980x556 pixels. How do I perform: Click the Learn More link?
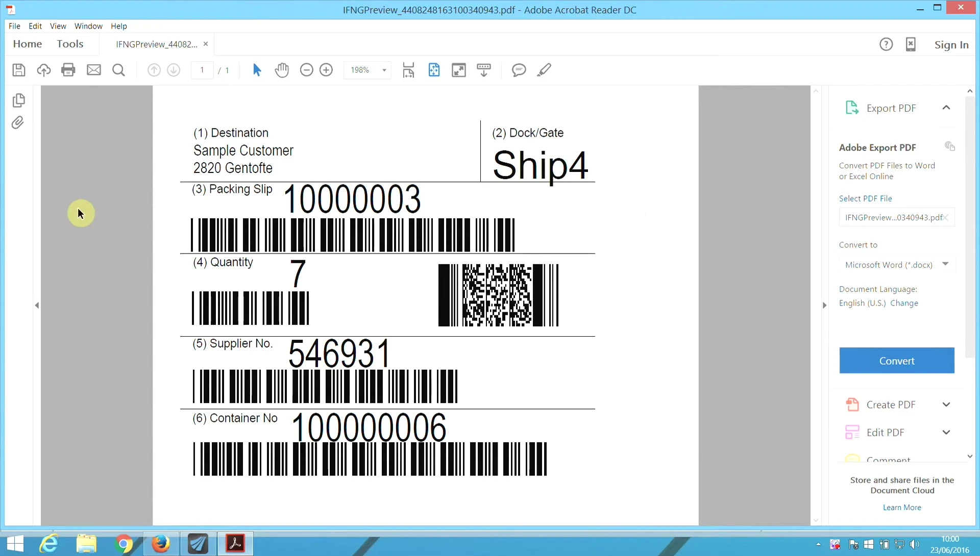902,508
